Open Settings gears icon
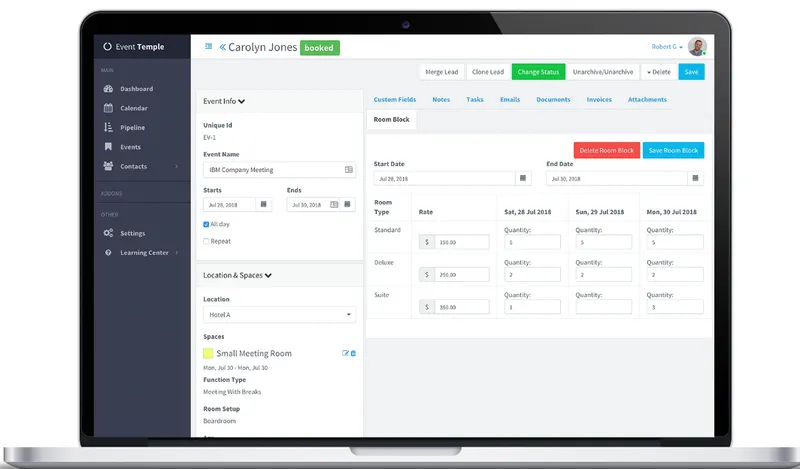This screenshot has height=469, width=800. click(108, 233)
